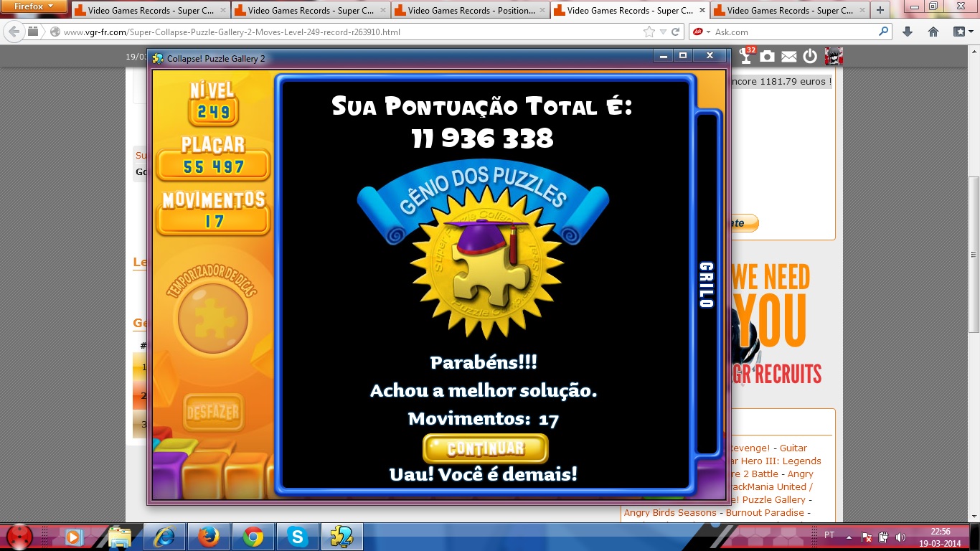Open Skype from the taskbar
This screenshot has height=551, width=980.
[296, 536]
